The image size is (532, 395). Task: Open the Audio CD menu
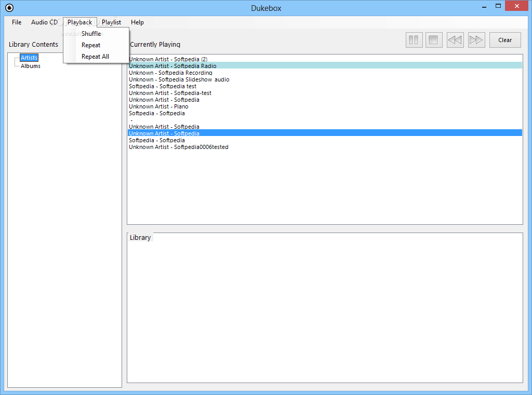pos(45,22)
